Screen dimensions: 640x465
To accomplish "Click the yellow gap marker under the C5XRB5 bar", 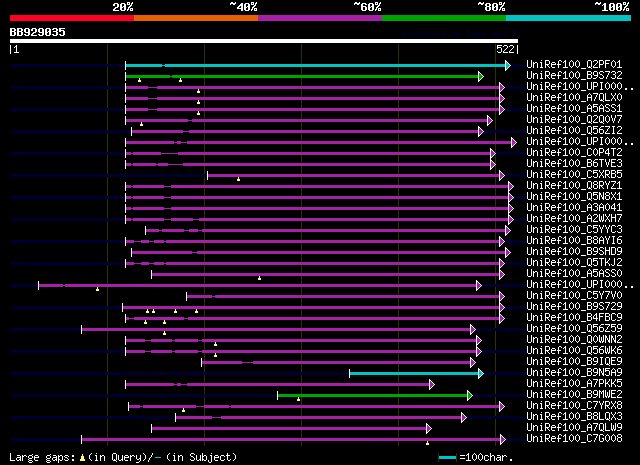I will point(238,179).
